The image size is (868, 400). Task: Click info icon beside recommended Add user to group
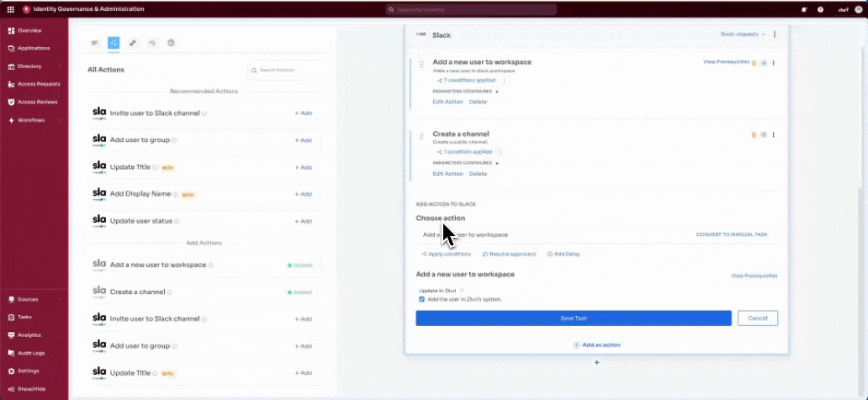click(174, 140)
